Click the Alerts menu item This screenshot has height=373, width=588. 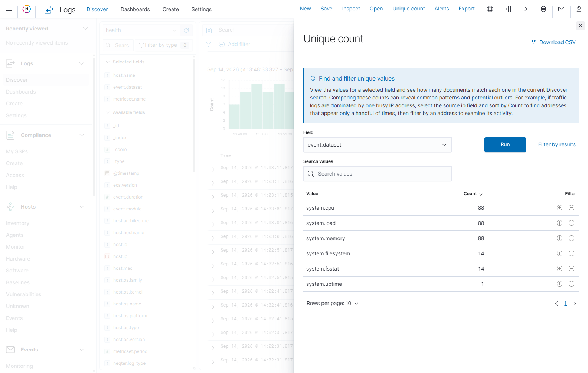442,9
